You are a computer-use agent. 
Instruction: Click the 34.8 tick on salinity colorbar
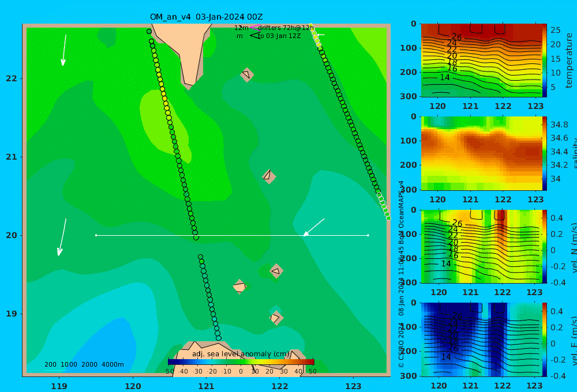click(x=559, y=125)
